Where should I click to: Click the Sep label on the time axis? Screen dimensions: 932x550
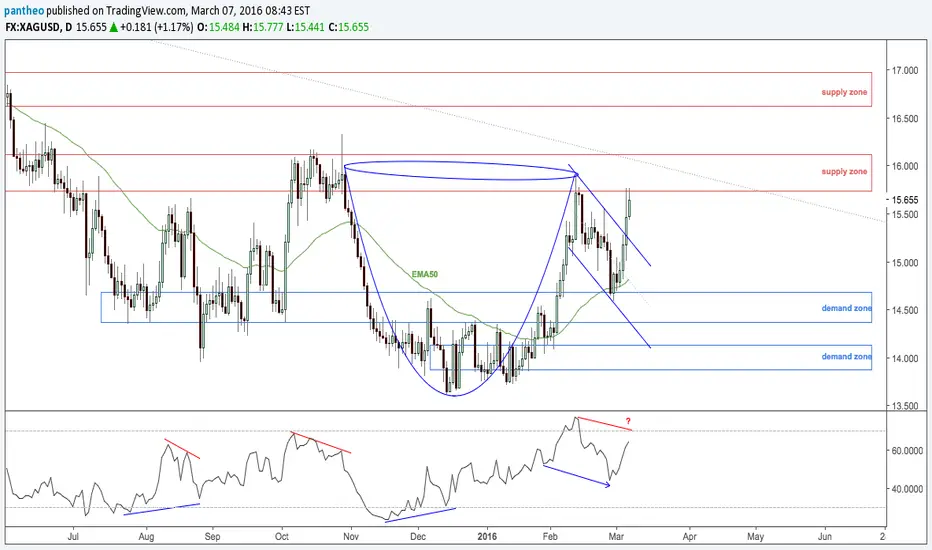point(212,536)
